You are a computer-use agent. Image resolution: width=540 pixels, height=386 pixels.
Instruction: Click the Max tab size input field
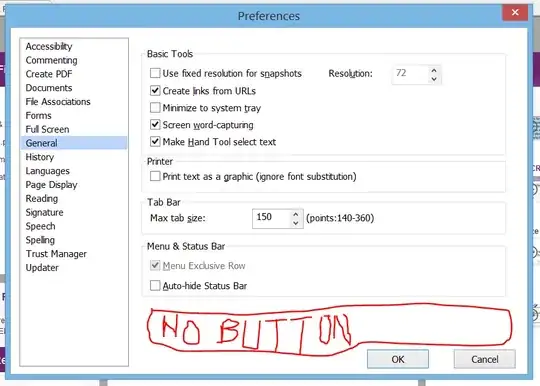(271, 218)
